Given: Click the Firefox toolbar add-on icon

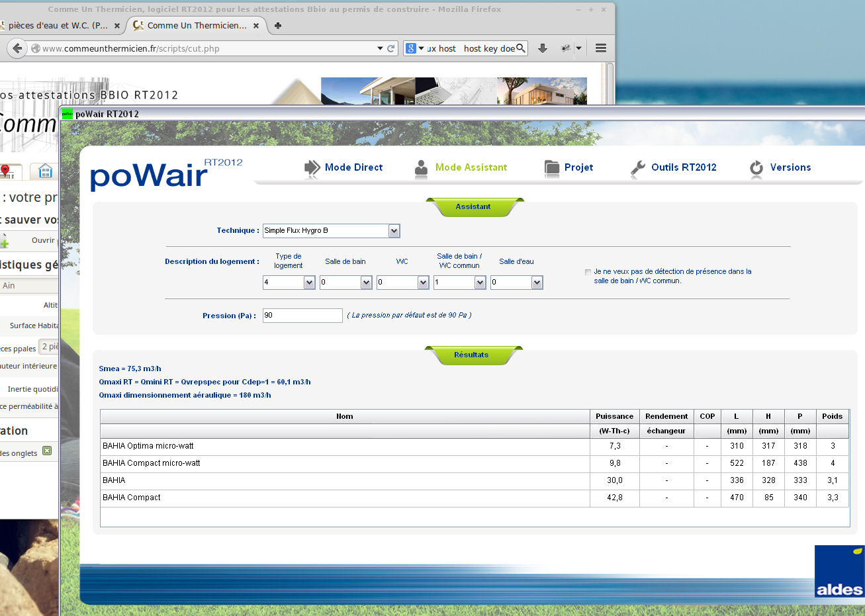Looking at the screenshot, I should (x=566, y=48).
